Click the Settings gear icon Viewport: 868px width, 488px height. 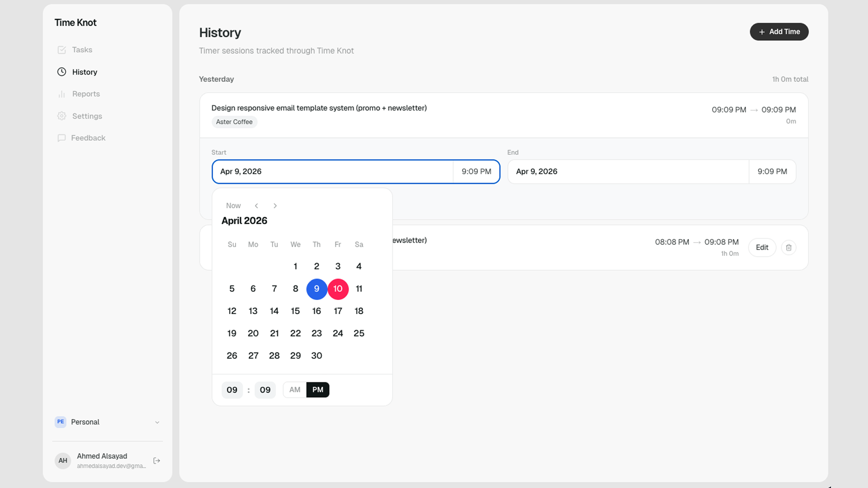[61, 116]
